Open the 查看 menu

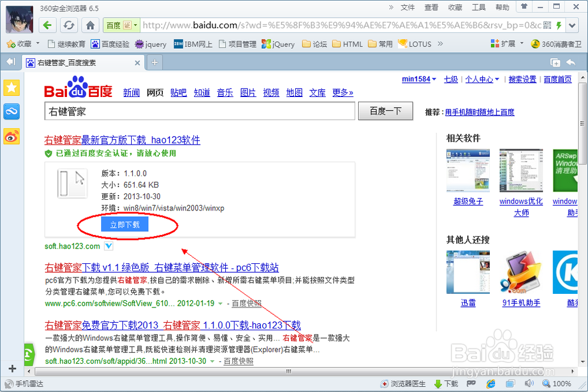click(431, 8)
